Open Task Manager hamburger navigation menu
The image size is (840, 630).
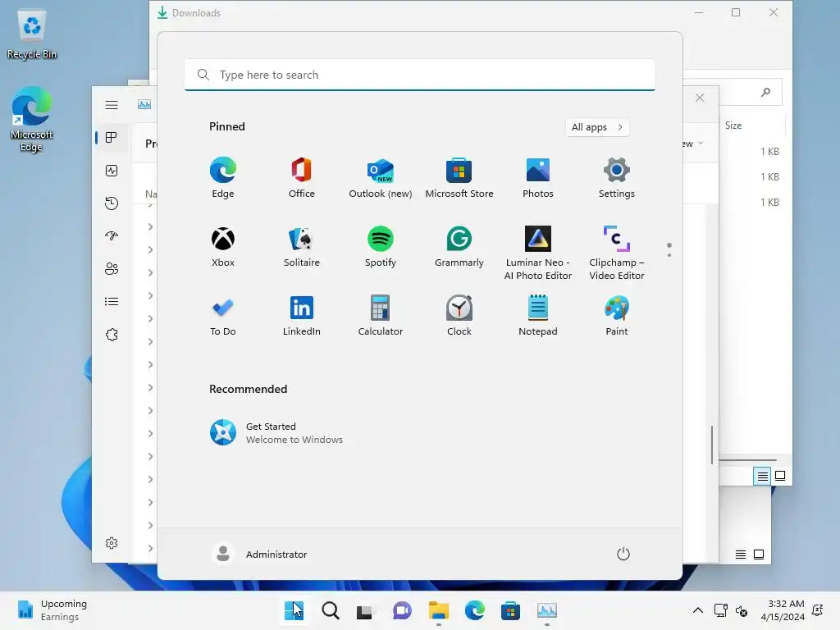112,105
